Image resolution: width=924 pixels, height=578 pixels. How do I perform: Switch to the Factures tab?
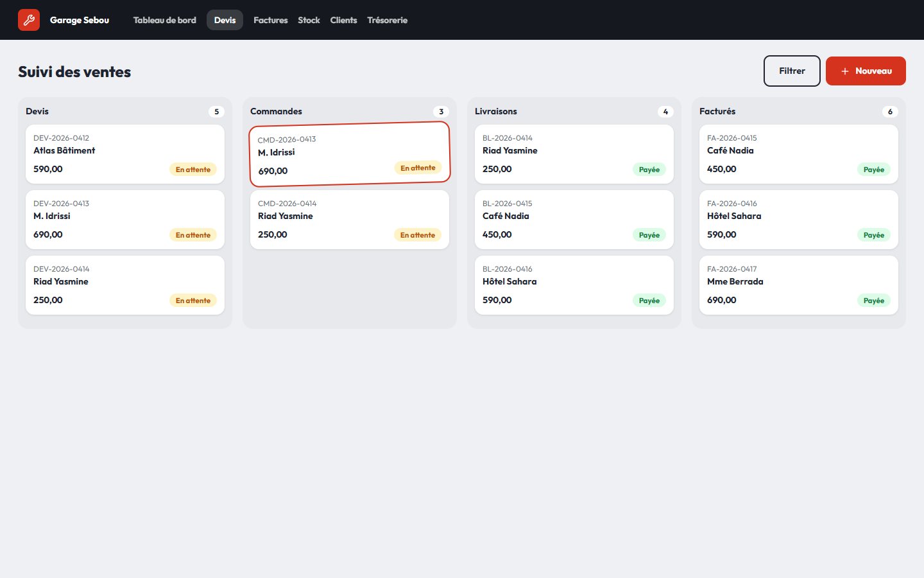[271, 20]
